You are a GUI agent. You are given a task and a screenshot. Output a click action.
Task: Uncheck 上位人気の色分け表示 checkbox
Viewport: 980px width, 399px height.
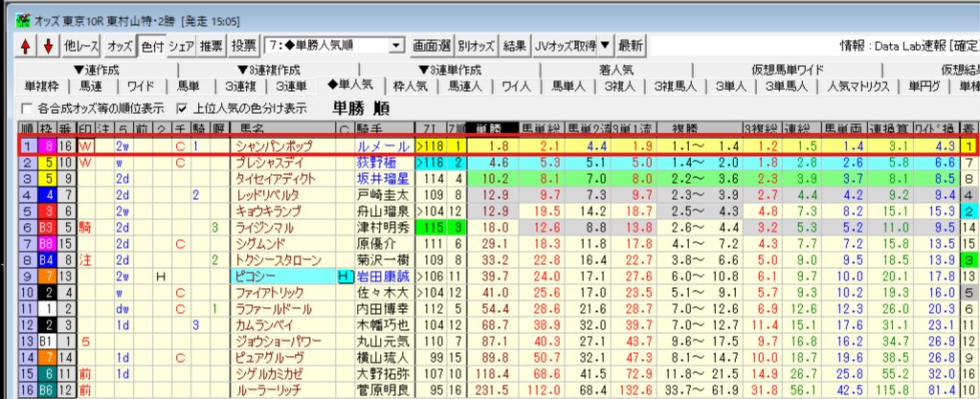(x=182, y=107)
